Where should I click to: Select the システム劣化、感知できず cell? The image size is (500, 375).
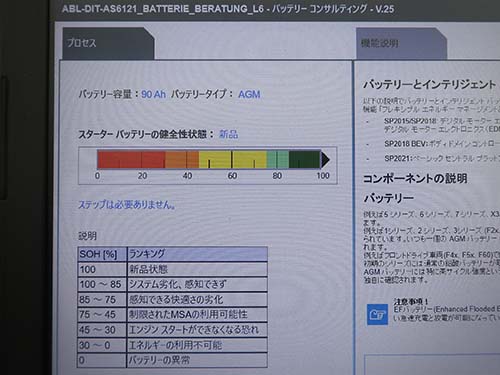197,284
